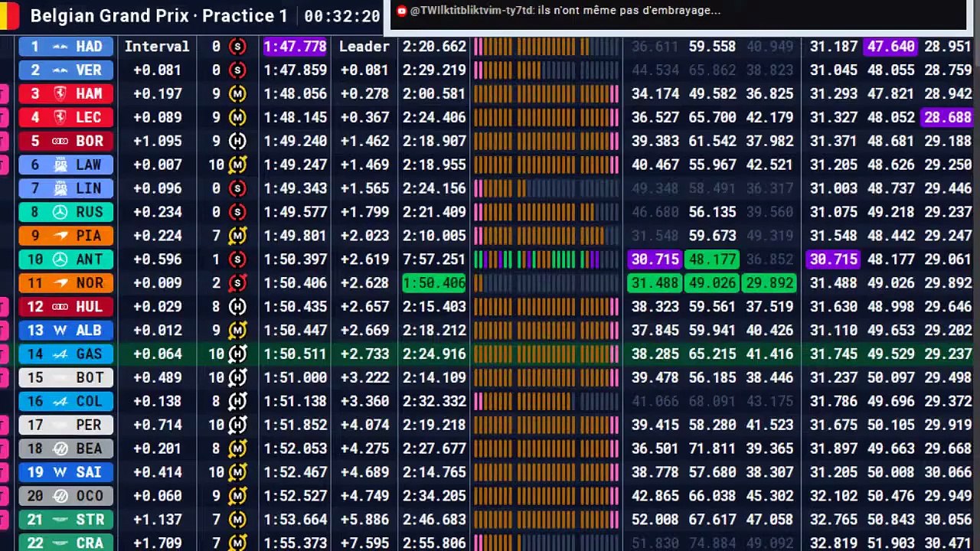Click the Belgian Grand Prix · Practice 1 title
The height and width of the screenshot is (551, 980).
[x=159, y=16]
